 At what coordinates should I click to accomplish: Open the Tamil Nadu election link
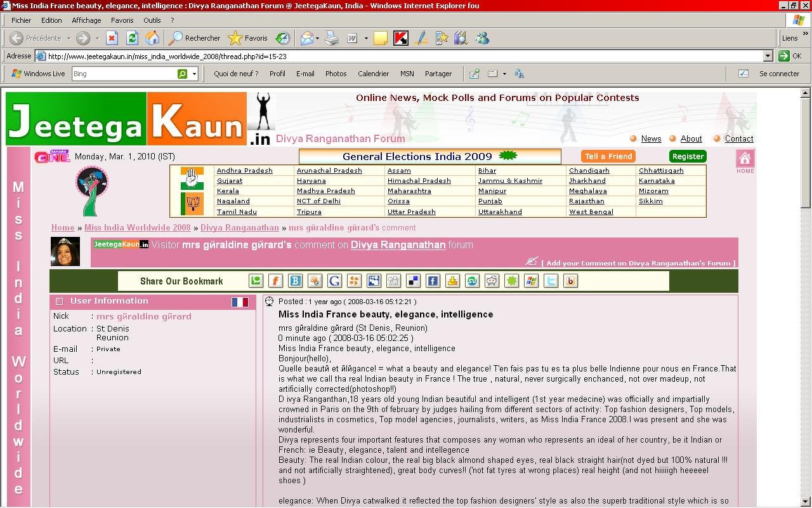pyautogui.click(x=237, y=211)
